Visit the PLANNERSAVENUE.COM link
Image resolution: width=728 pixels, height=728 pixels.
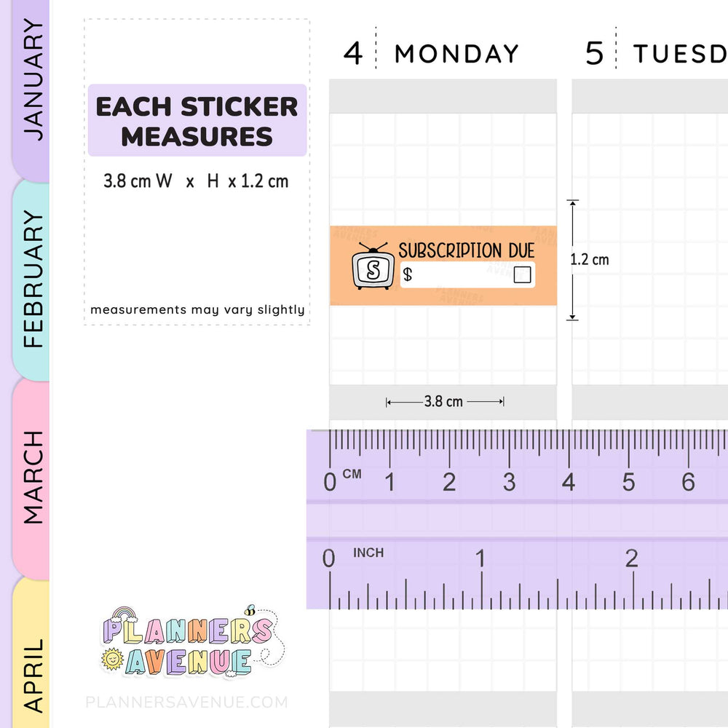[186, 702]
